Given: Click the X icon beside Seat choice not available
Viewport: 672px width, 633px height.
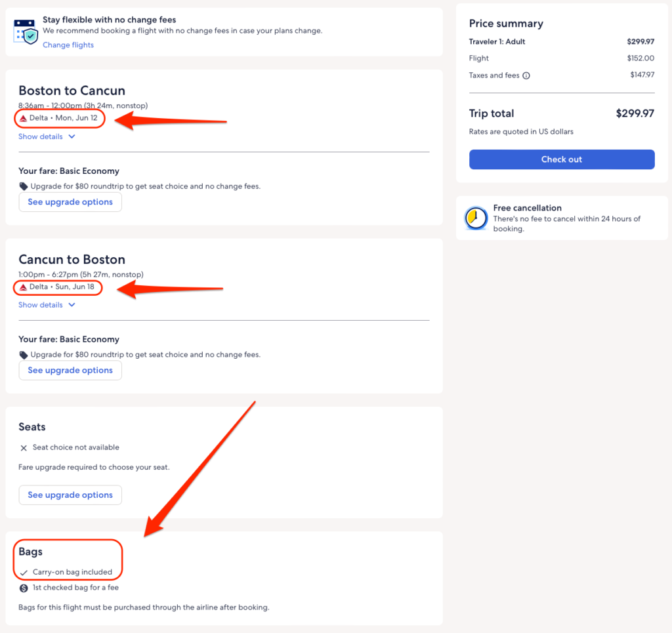Looking at the screenshot, I should 24,448.
